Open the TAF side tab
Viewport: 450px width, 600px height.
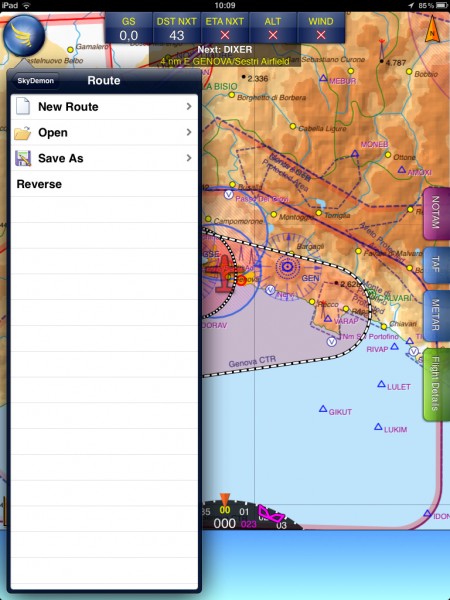click(x=436, y=265)
